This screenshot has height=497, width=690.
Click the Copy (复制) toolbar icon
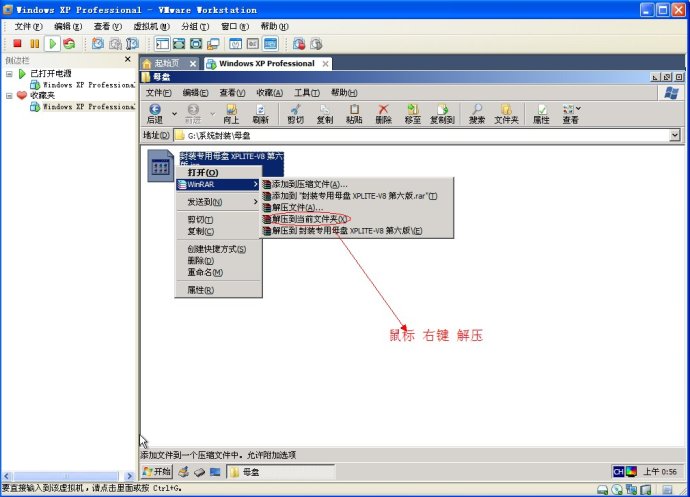pyautogui.click(x=325, y=114)
